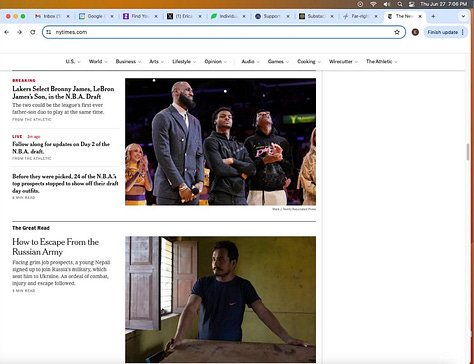This screenshot has height=364, width=474.
Task: Open Spotlight search in menu bar
Action: (400, 4)
